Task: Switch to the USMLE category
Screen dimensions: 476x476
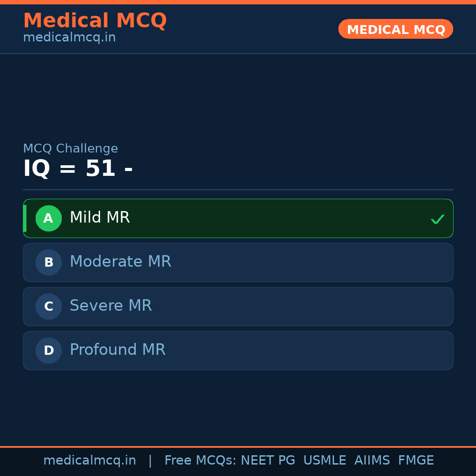Action: click(325, 460)
